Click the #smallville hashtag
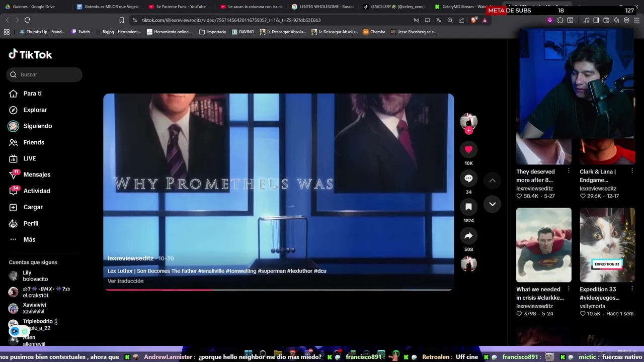 click(x=211, y=271)
